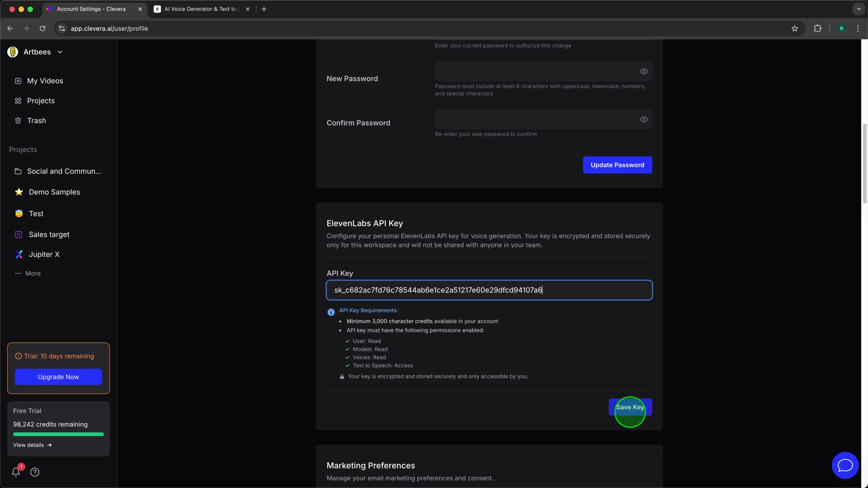868x488 pixels.
Task: Open the browser tab list chevron
Action: coord(859,9)
